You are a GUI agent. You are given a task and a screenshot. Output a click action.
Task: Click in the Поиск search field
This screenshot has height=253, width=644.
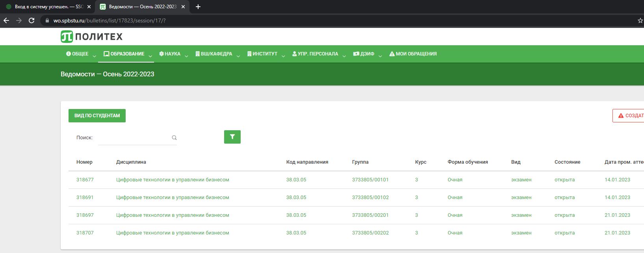point(134,138)
